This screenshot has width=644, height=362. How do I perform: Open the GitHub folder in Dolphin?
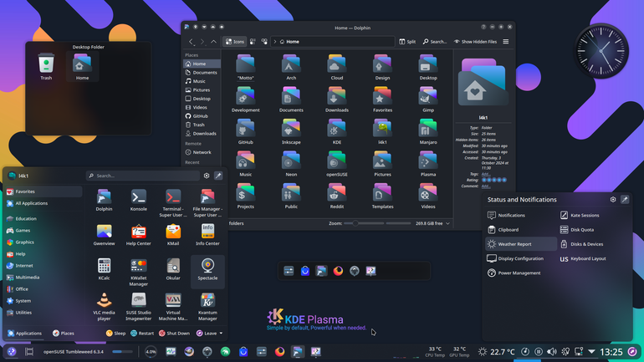coord(245,132)
